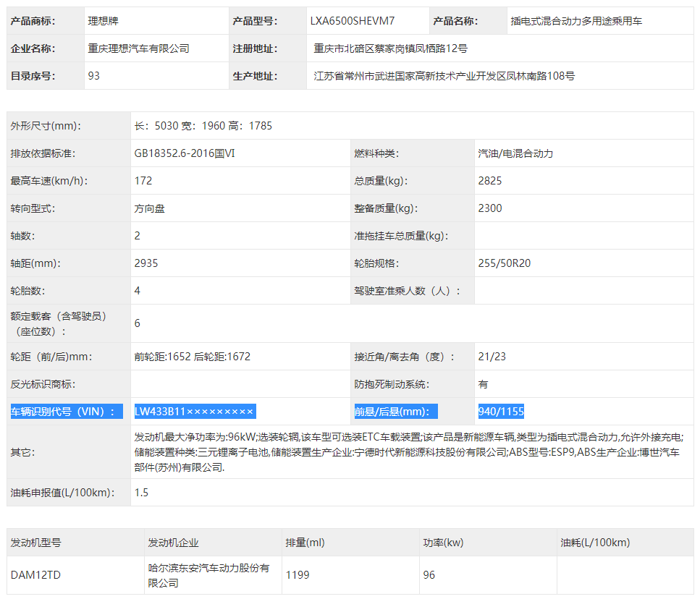The image size is (700, 599).
Task: Click highlighted overhang value 940/1155
Action: (x=501, y=411)
